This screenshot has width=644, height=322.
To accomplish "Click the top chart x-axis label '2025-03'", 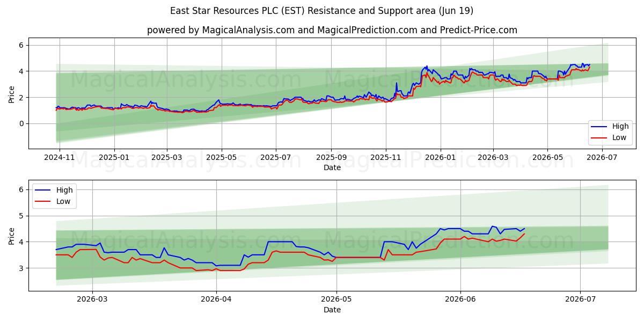I will click(x=167, y=158).
